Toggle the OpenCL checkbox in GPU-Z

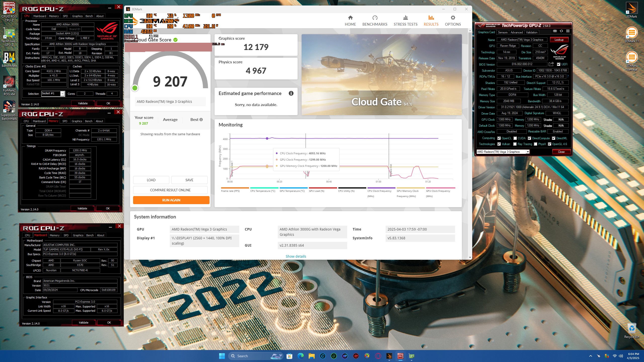point(499,138)
